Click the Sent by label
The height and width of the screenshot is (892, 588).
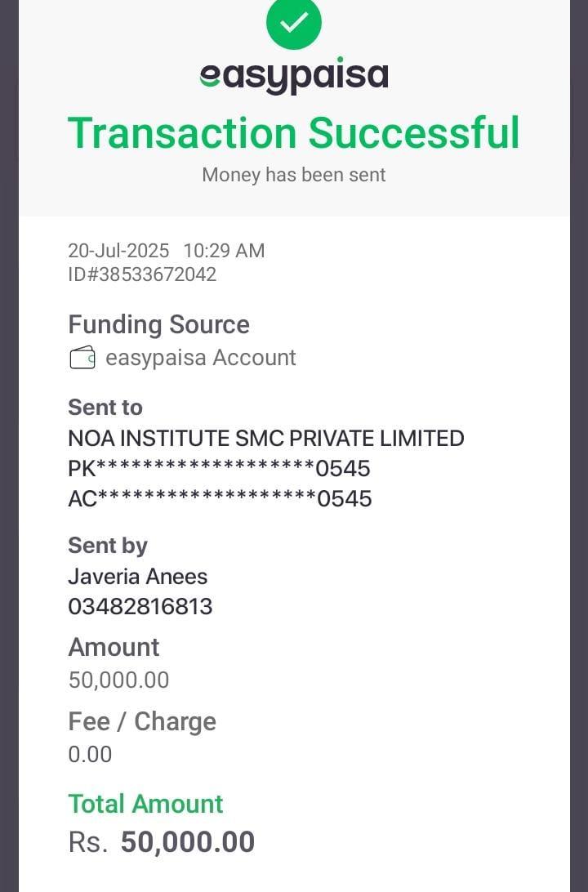click(x=108, y=545)
